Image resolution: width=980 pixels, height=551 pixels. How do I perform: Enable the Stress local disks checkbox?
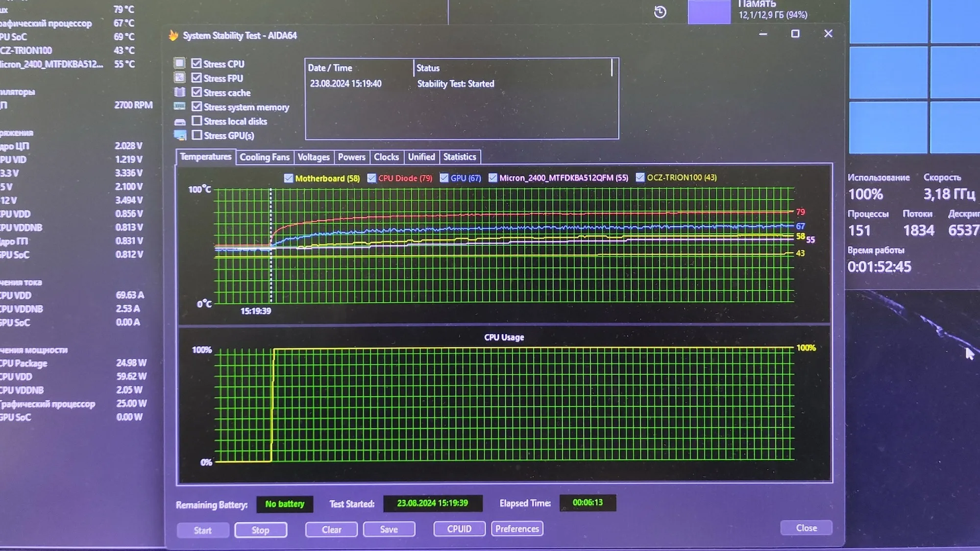pos(196,120)
